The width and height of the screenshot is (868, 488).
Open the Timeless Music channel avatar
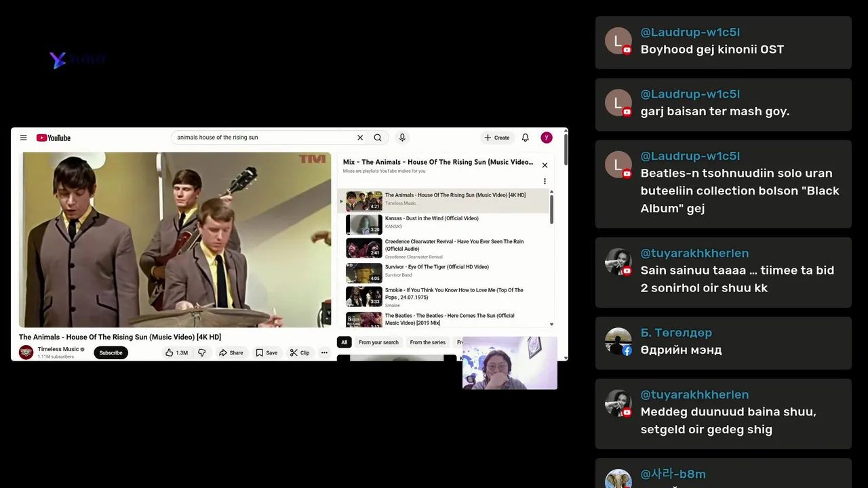coord(26,352)
